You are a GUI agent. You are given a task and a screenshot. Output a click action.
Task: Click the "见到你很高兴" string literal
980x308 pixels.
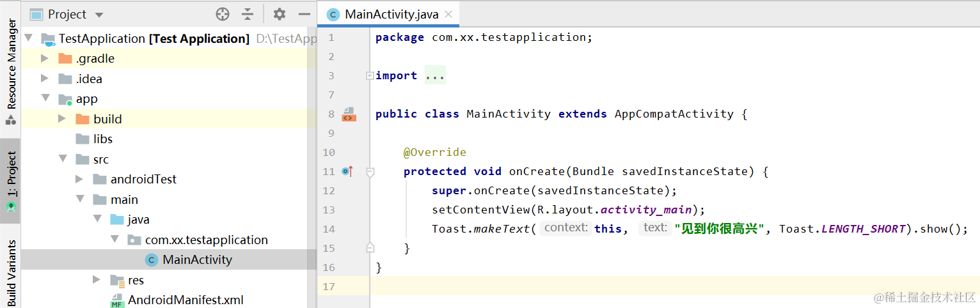[x=720, y=229]
